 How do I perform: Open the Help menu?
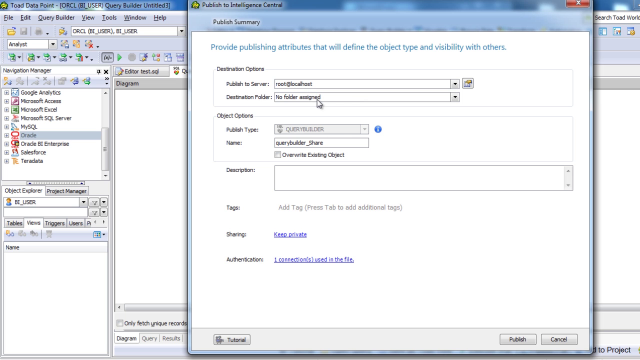160,18
